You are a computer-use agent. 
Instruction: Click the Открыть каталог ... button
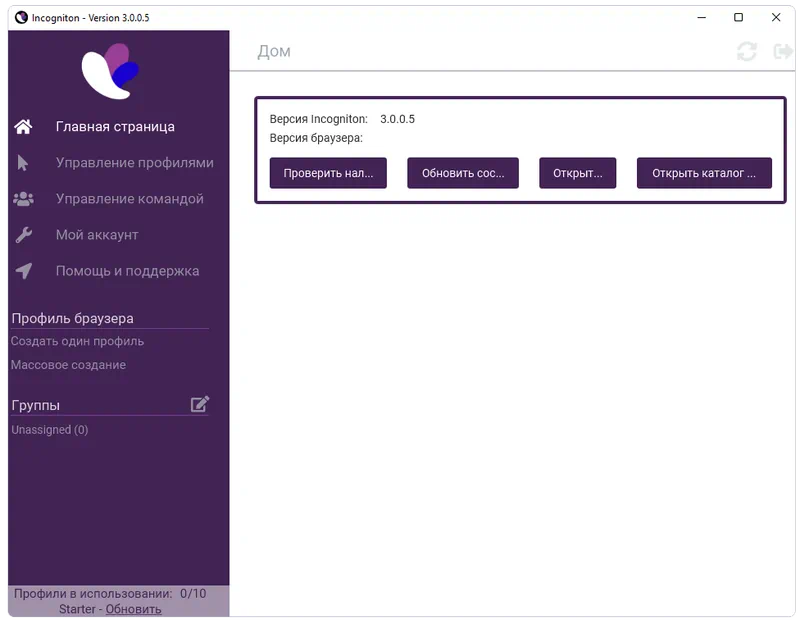[x=704, y=173]
